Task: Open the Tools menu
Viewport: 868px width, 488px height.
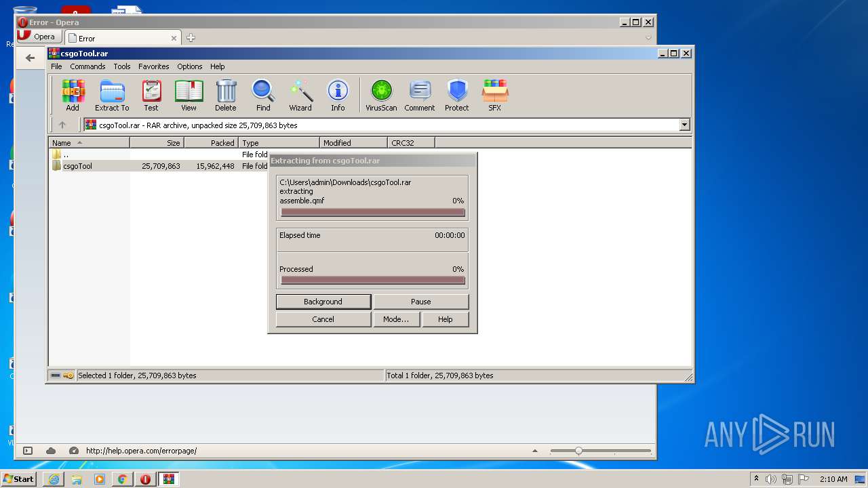Action: 122,66
